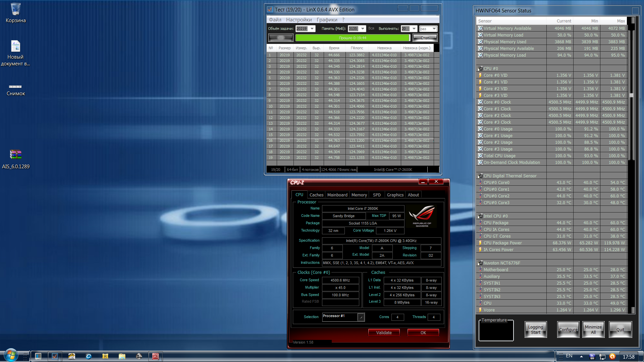Open the Processor #1 selection dropdown in CPU-Z
Image resolution: width=644 pixels, height=362 pixels.
[361, 317]
